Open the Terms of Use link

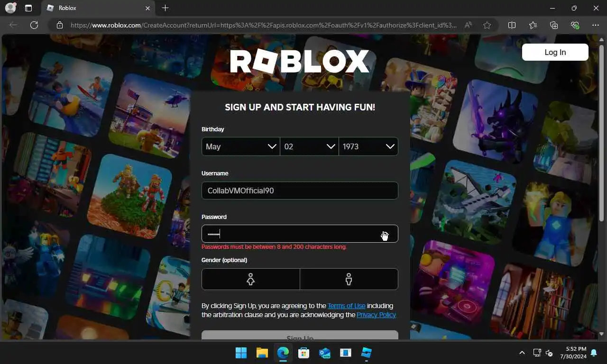pyautogui.click(x=346, y=306)
